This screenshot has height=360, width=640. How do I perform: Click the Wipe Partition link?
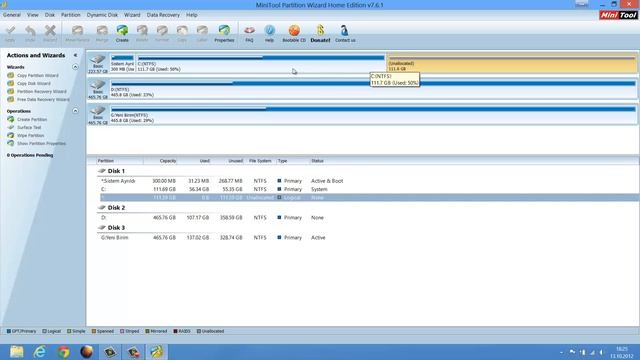[x=31, y=135]
